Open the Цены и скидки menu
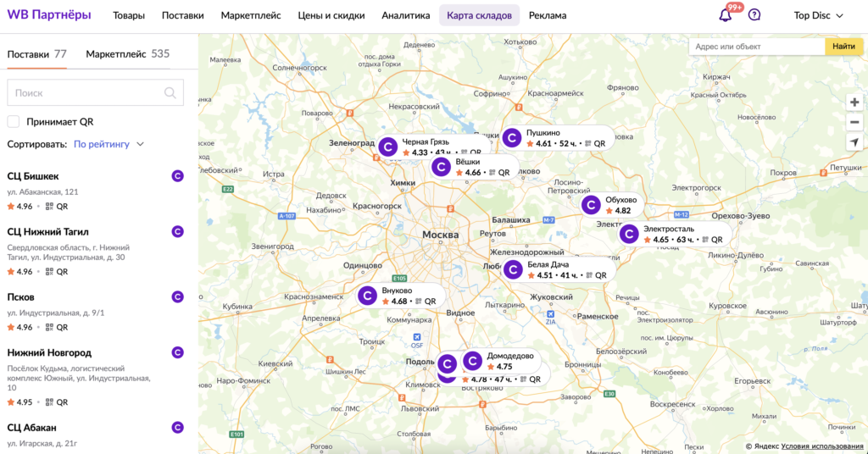 (x=331, y=15)
